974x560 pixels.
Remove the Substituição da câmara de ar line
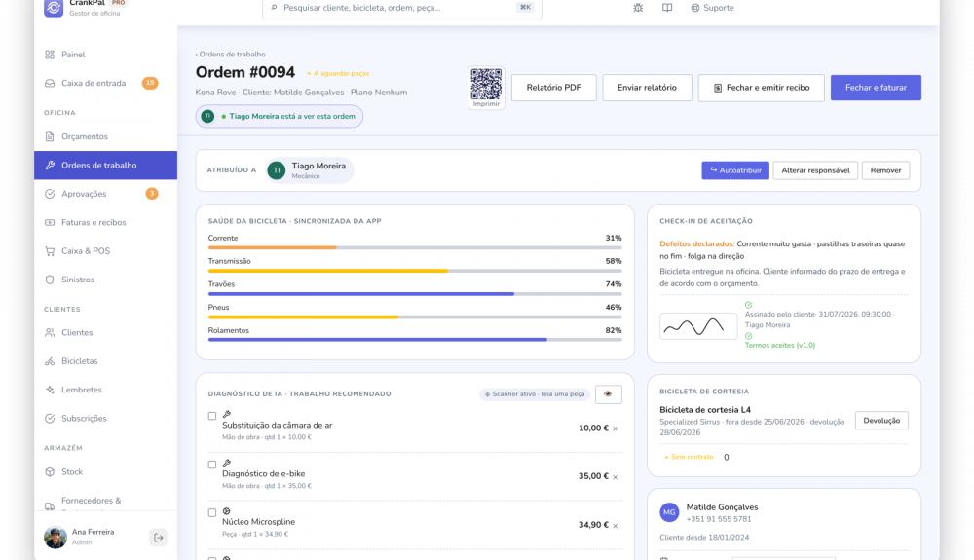pos(616,429)
